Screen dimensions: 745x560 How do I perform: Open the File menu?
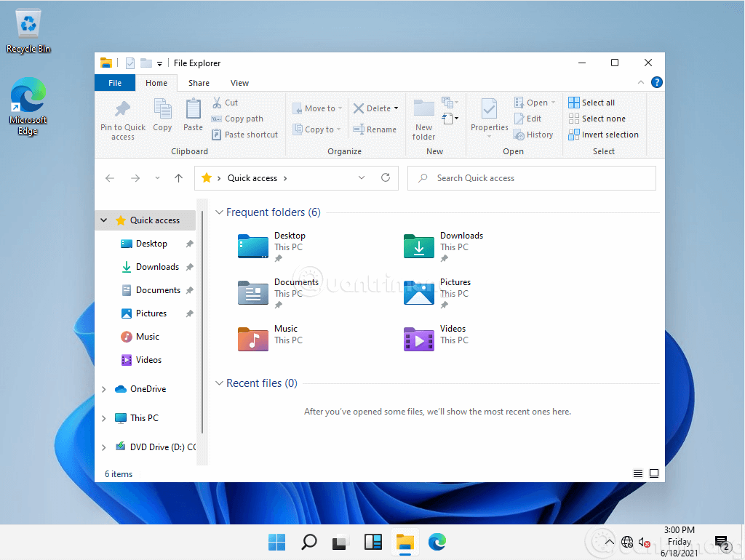click(114, 82)
